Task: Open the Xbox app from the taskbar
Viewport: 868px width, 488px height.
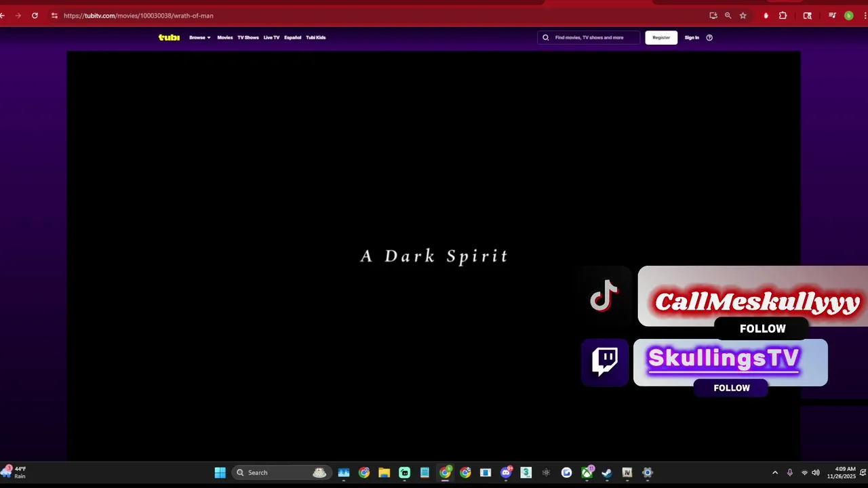Action: point(587,472)
